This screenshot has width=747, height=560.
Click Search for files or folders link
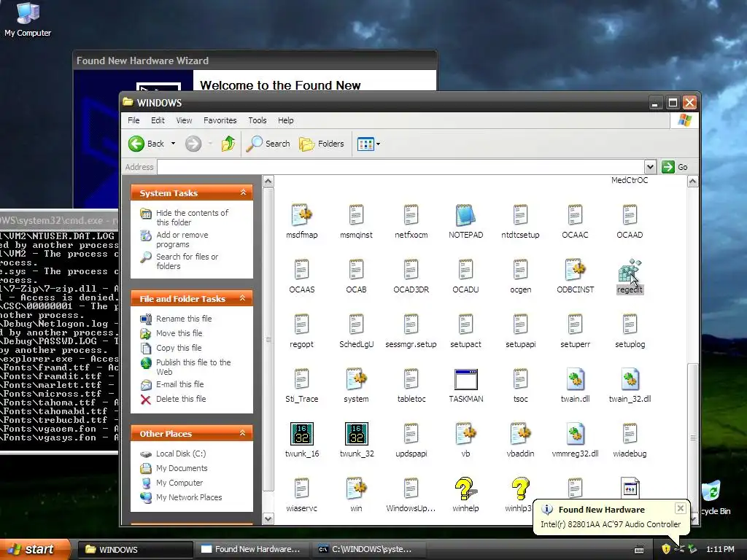(x=187, y=262)
